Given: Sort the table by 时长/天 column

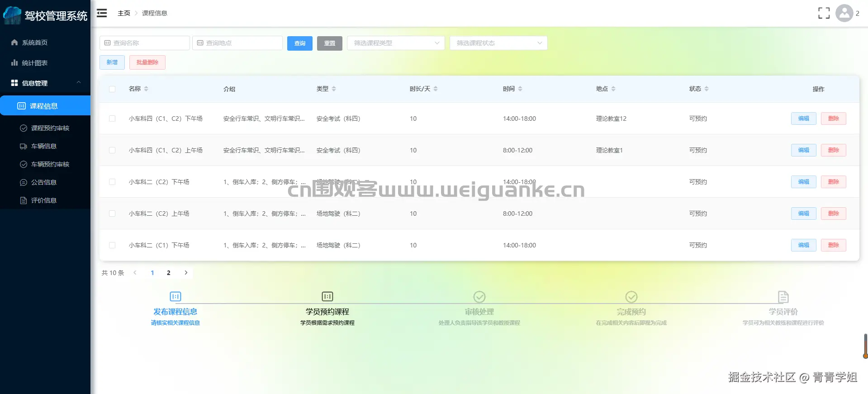Looking at the screenshot, I should click(436, 89).
